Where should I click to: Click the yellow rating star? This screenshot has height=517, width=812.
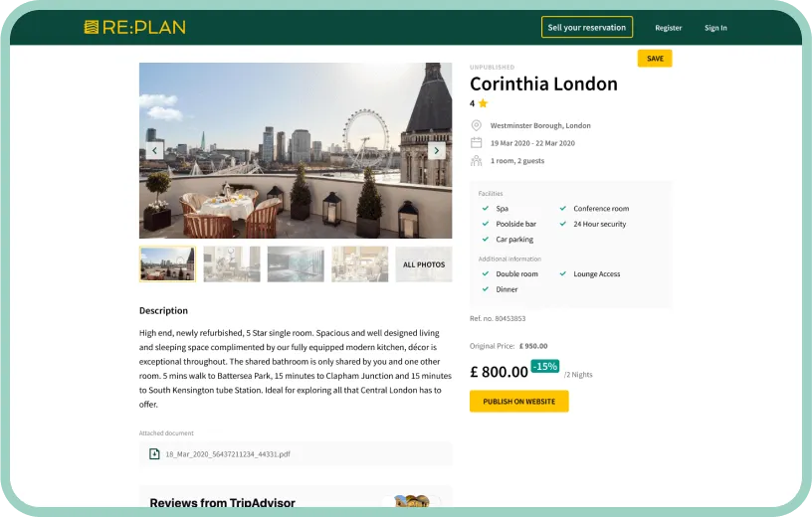(x=484, y=103)
